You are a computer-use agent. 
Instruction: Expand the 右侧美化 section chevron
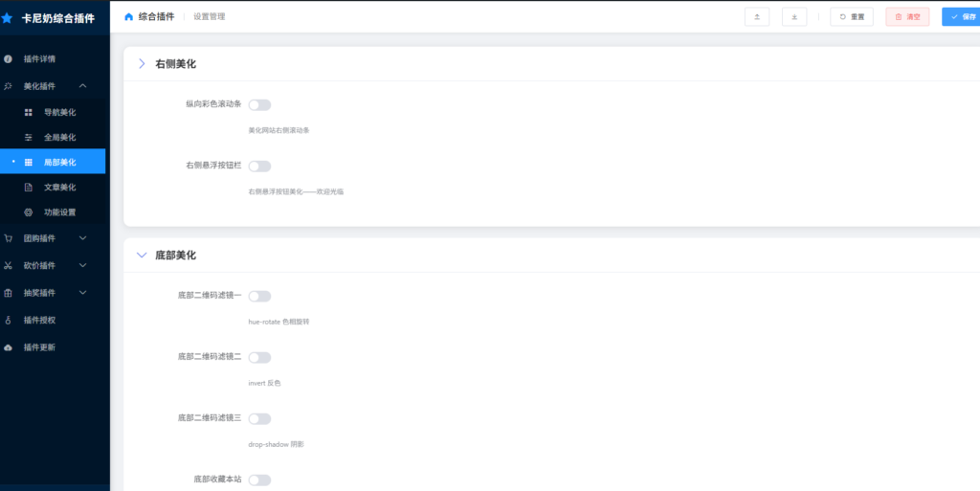tap(142, 64)
